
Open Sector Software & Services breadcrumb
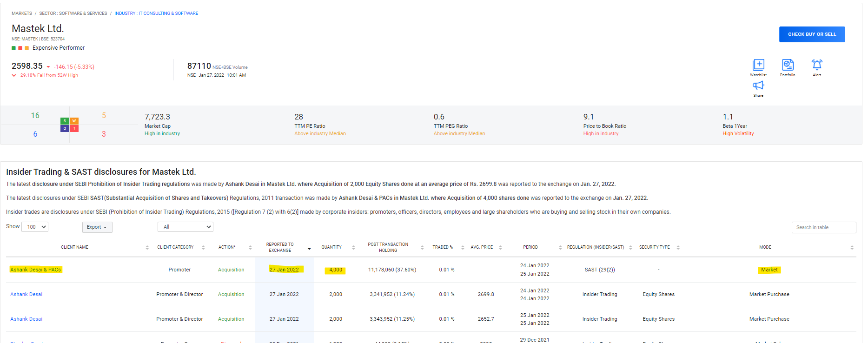pyautogui.click(x=73, y=13)
